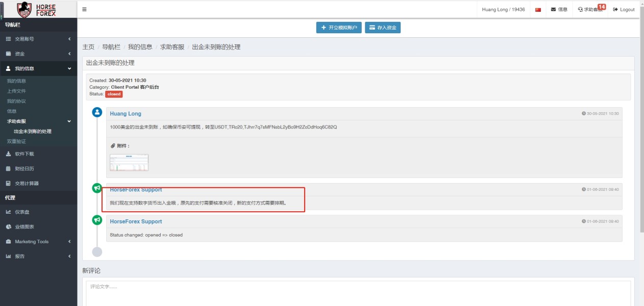Open the attachment screenshot thumbnail
644x306 pixels.
tap(129, 163)
